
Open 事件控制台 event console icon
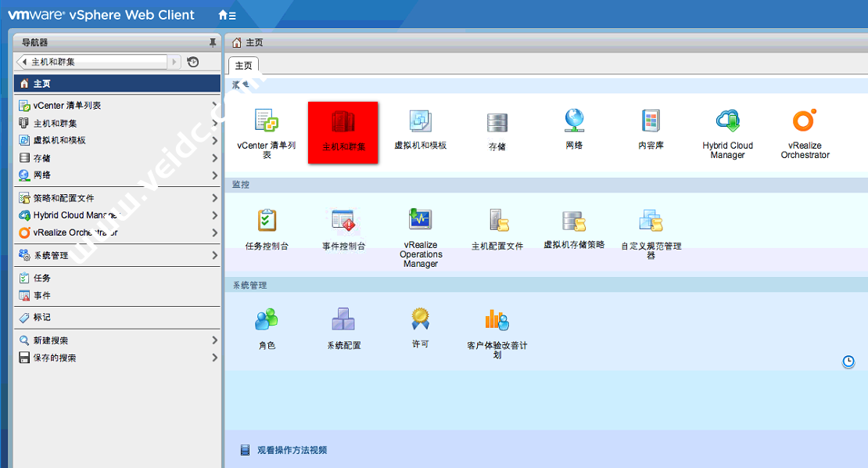click(343, 221)
